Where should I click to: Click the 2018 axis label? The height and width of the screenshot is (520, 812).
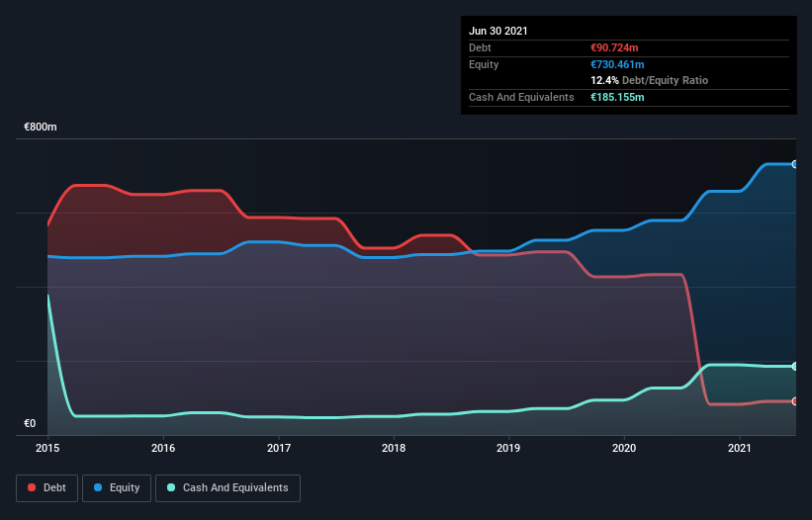click(394, 448)
